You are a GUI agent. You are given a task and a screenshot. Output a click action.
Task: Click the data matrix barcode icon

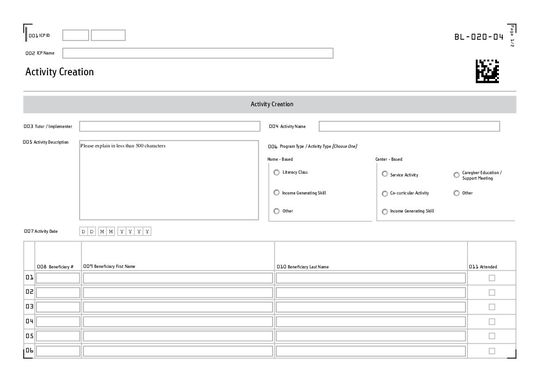click(x=487, y=71)
